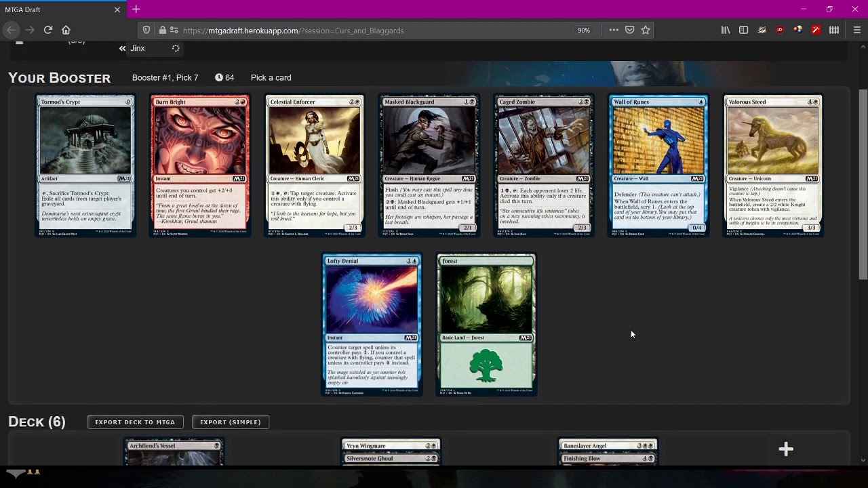Pick the Lofty Denial card
This screenshot has height=488, width=868.
(x=372, y=325)
